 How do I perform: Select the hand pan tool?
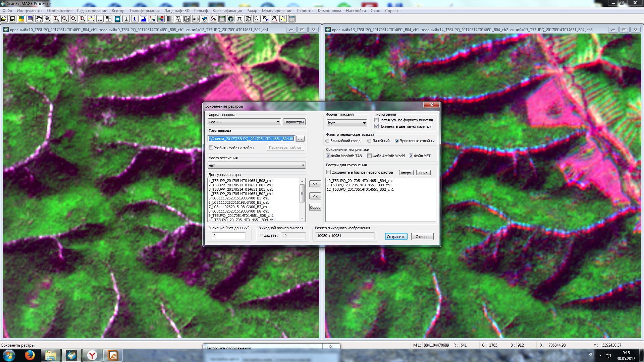coord(39,19)
